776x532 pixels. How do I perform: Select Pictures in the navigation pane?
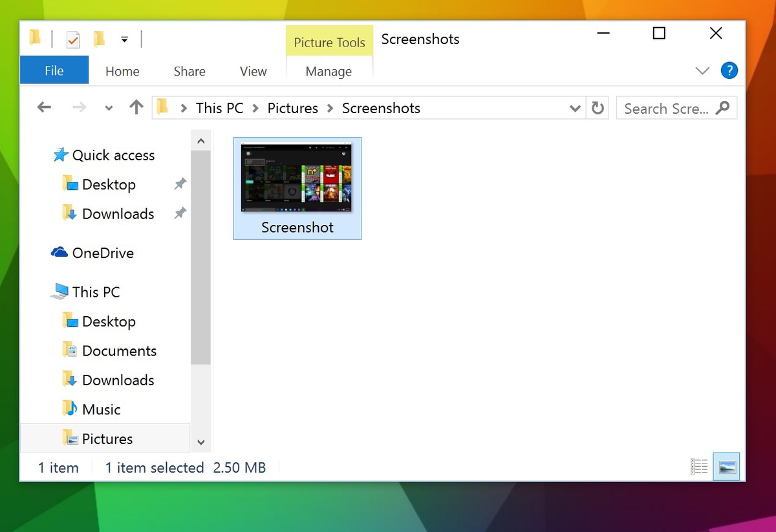click(x=105, y=438)
